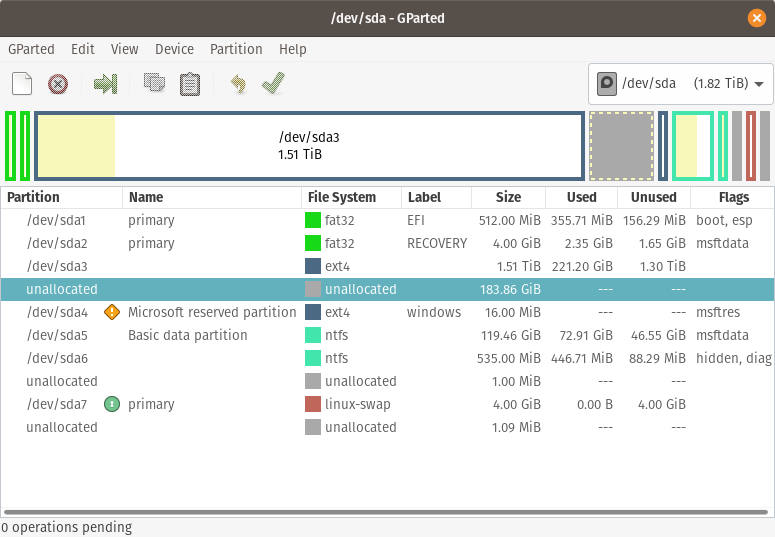Screen dimensions: 775x537
Task: Click the 119.46 GiB size cell
Action: point(511,335)
